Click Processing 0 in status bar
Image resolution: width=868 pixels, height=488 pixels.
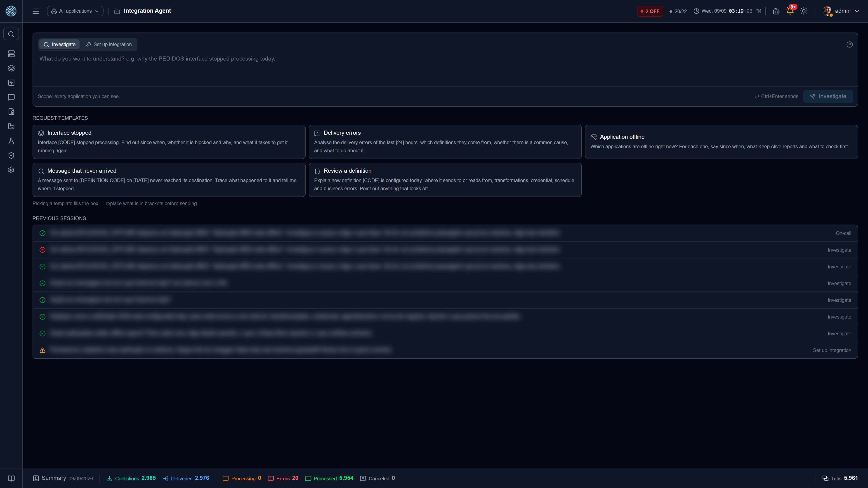click(242, 478)
